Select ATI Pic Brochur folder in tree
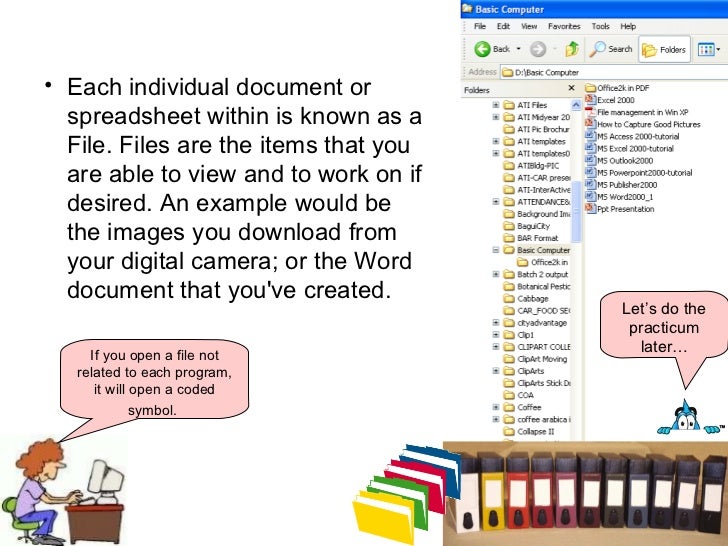This screenshot has width=728, height=546. (x=537, y=129)
